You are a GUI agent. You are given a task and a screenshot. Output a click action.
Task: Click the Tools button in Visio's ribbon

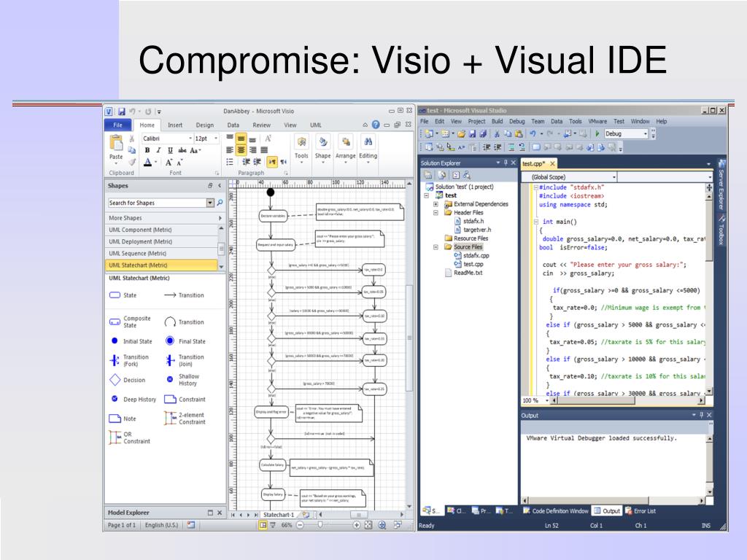click(301, 149)
